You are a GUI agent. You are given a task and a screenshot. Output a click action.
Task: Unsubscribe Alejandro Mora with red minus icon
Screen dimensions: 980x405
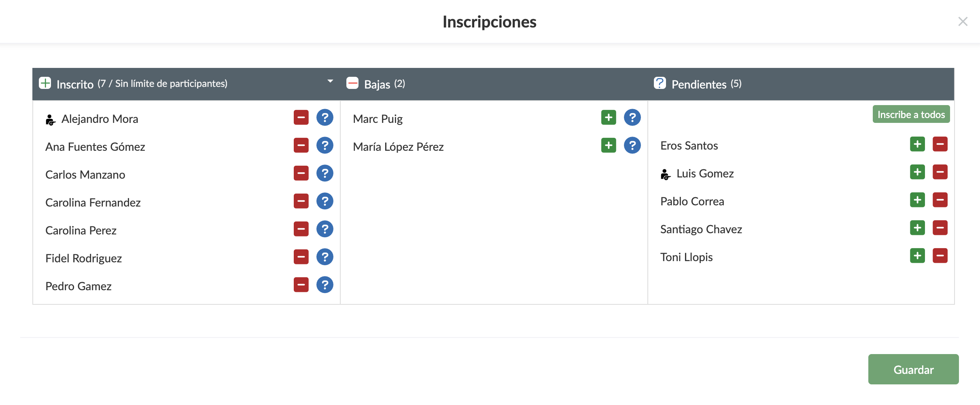[x=301, y=118]
